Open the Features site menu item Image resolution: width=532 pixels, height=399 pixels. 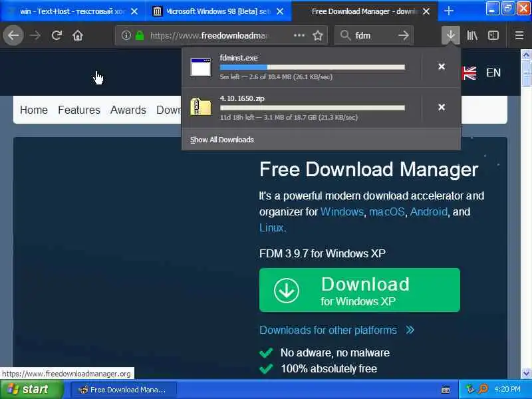[x=79, y=110]
